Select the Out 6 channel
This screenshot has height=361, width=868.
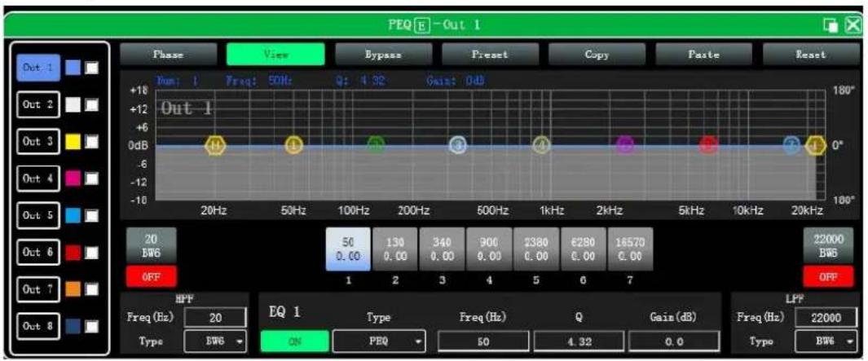[38, 253]
